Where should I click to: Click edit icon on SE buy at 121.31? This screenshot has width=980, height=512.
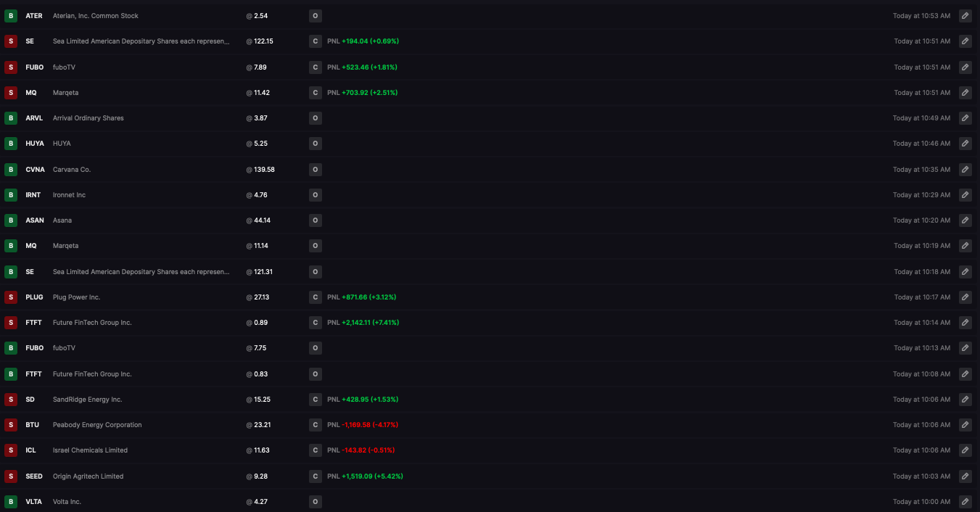click(x=965, y=271)
